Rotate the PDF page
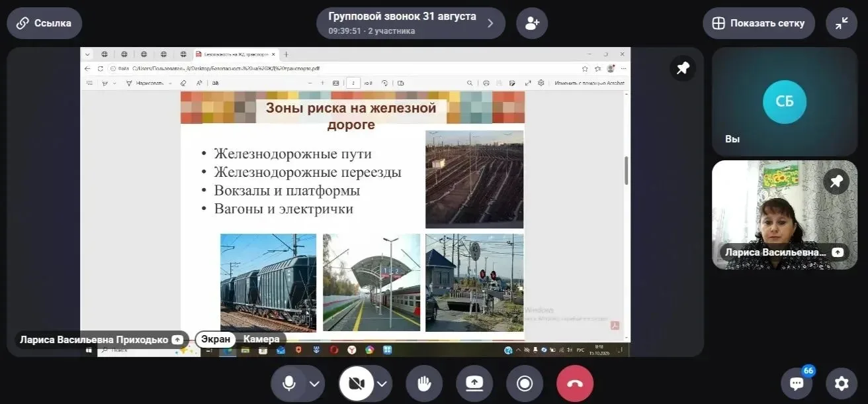The width and height of the screenshot is (868, 404). coord(384,83)
